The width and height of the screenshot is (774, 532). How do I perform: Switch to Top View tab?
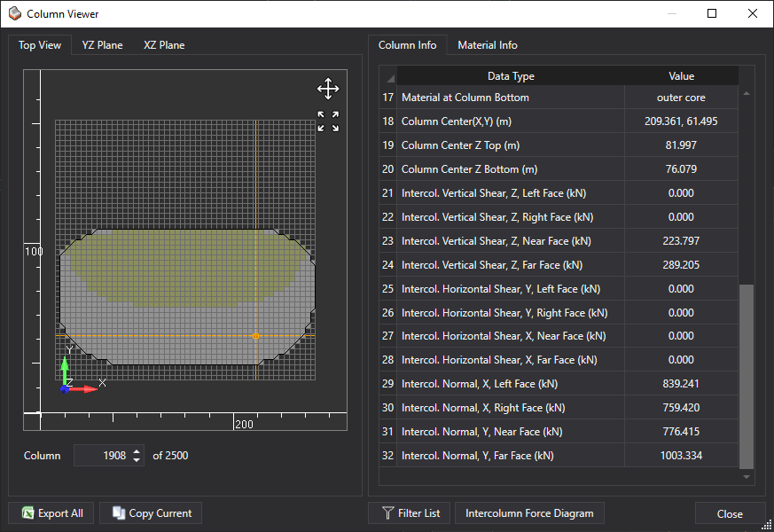40,45
